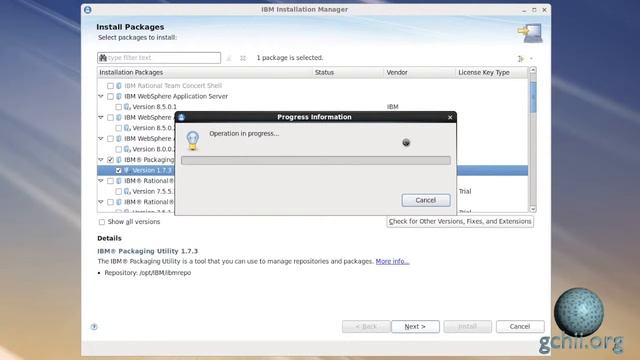Click the version icon beside Version 8.5.0.1
The image size is (640, 360).
pyautogui.click(x=127, y=107)
